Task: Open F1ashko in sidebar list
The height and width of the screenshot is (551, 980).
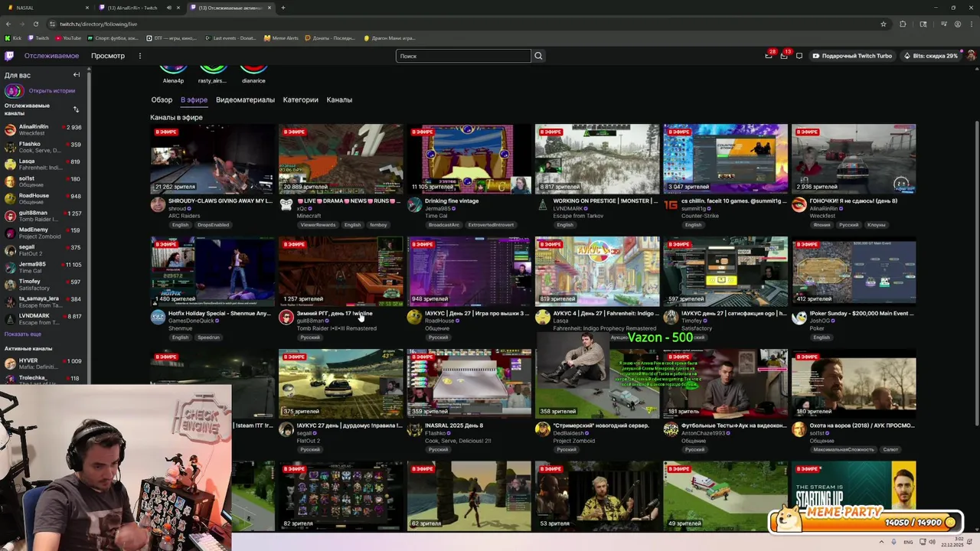Action: point(44,147)
